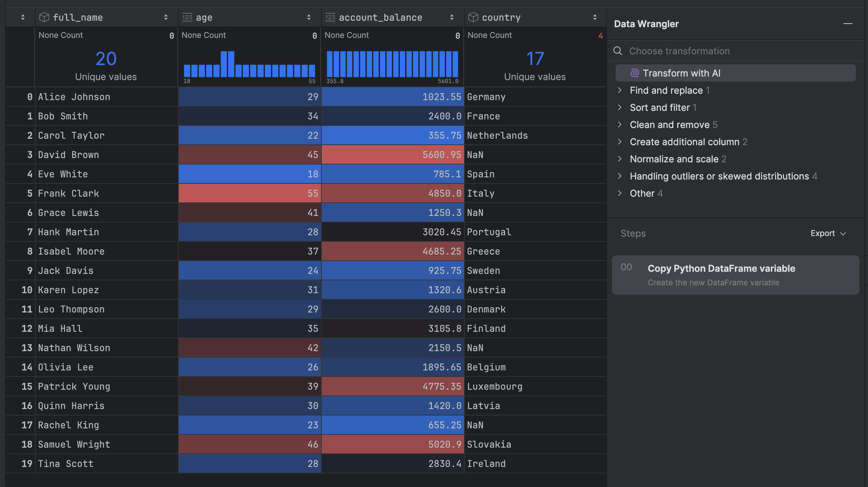The width and height of the screenshot is (868, 487).
Task: Click the full_name object type cube icon
Action: tap(44, 17)
